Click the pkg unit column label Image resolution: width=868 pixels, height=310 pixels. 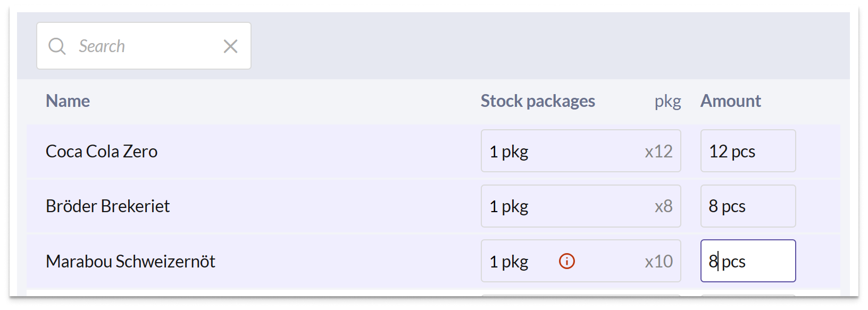coord(667,102)
